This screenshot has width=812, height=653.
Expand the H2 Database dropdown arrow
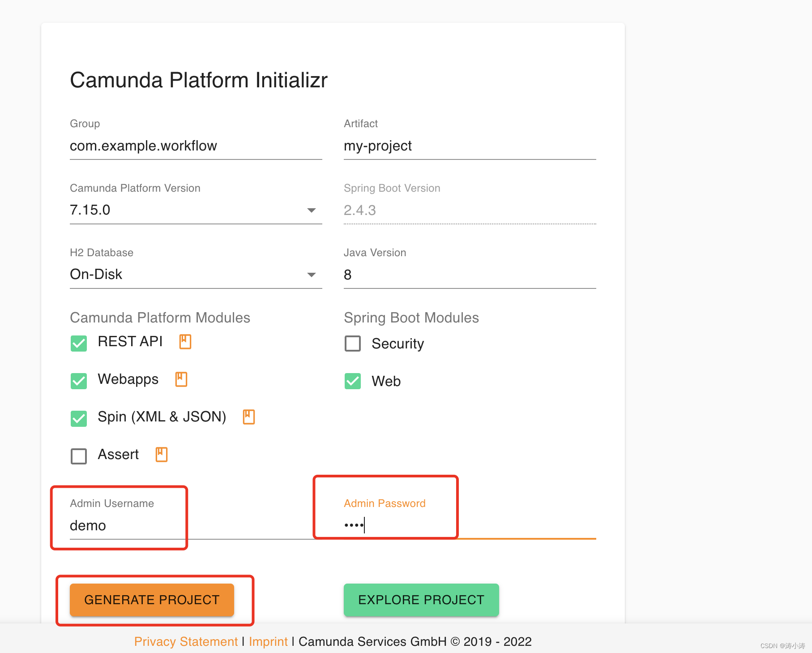312,275
